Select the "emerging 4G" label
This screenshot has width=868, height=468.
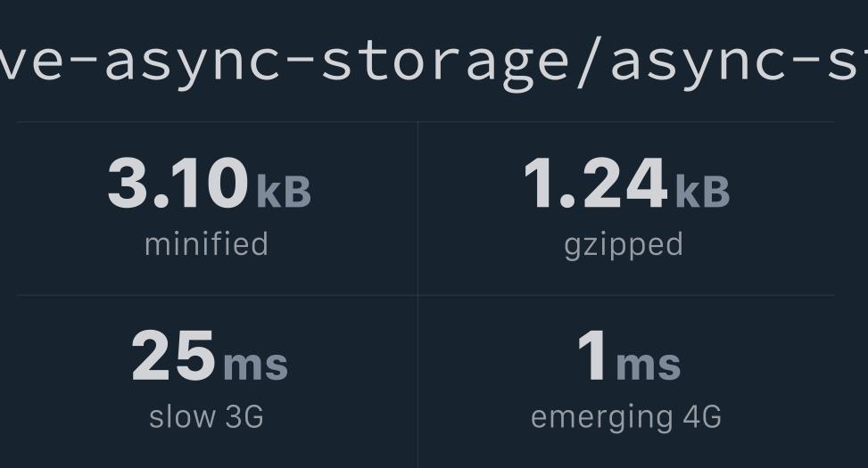point(625,416)
